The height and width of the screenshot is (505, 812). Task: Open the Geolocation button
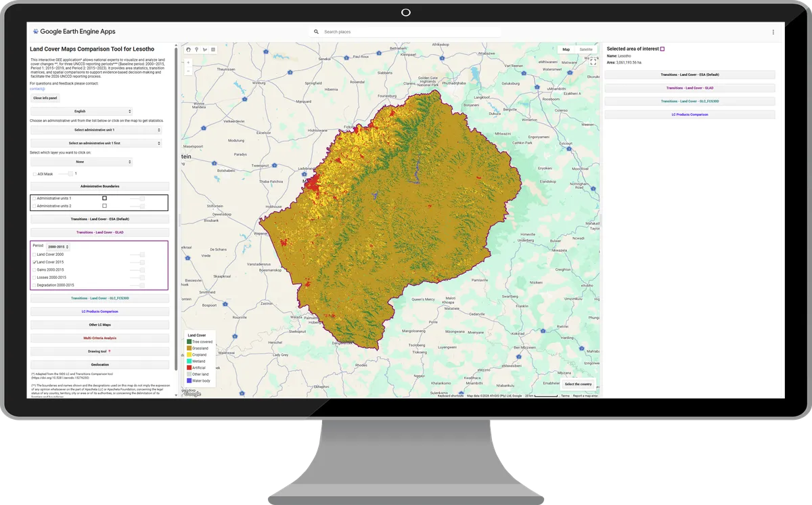coord(99,364)
